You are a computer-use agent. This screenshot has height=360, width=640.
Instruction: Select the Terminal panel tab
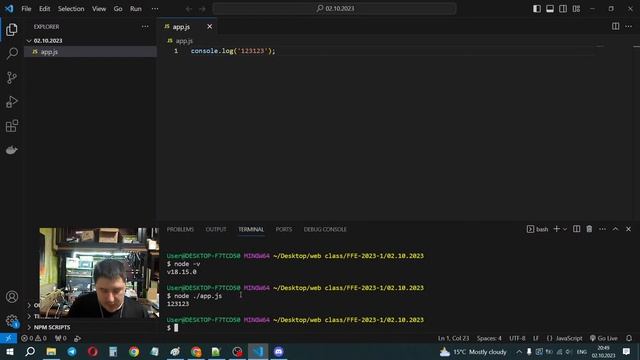tap(251, 229)
